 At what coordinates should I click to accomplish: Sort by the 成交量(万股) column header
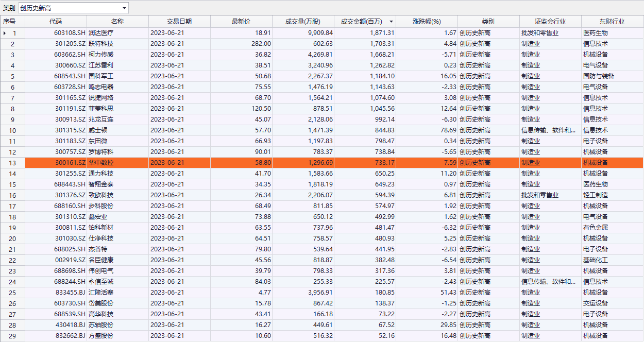[x=303, y=22]
